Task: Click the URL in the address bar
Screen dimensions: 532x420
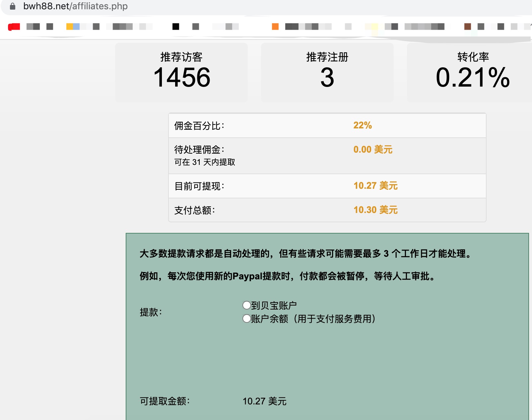Action: 75,6
